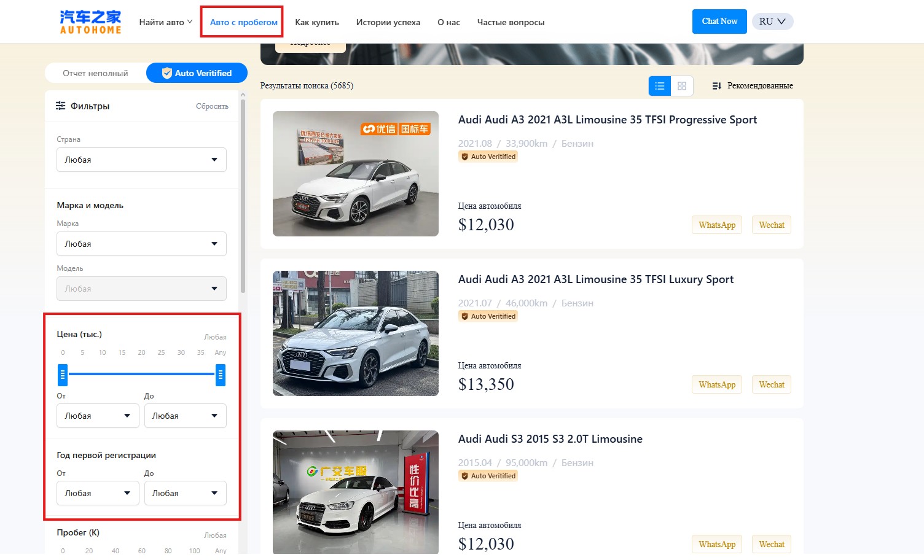Open the Модель dropdown
Image resolution: width=924 pixels, height=560 pixels.
[141, 289]
